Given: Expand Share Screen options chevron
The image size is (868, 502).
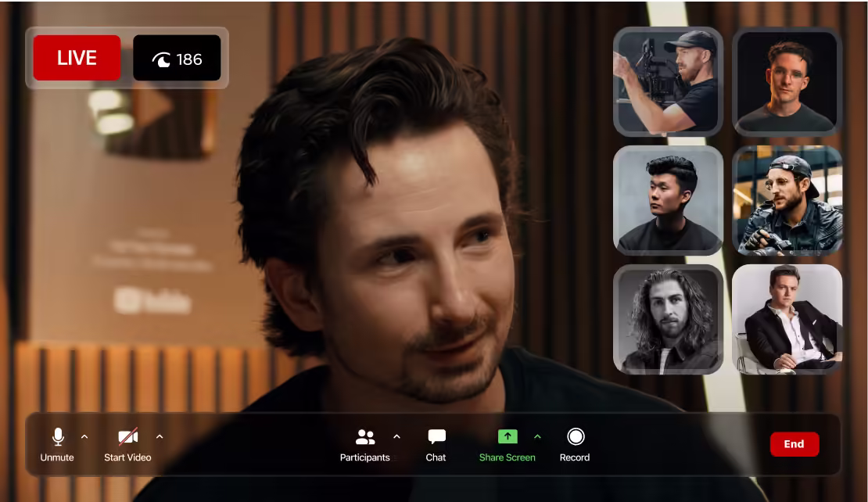Looking at the screenshot, I should [x=537, y=436].
